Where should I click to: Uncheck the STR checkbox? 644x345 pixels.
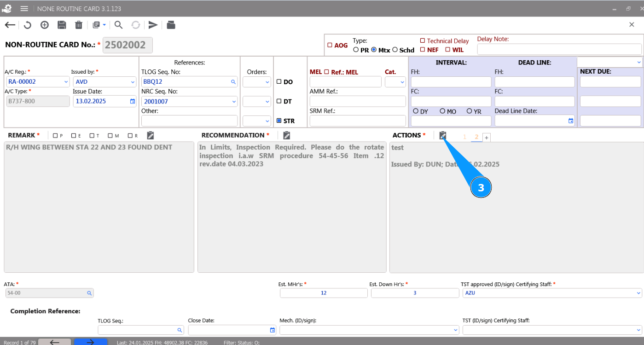279,121
